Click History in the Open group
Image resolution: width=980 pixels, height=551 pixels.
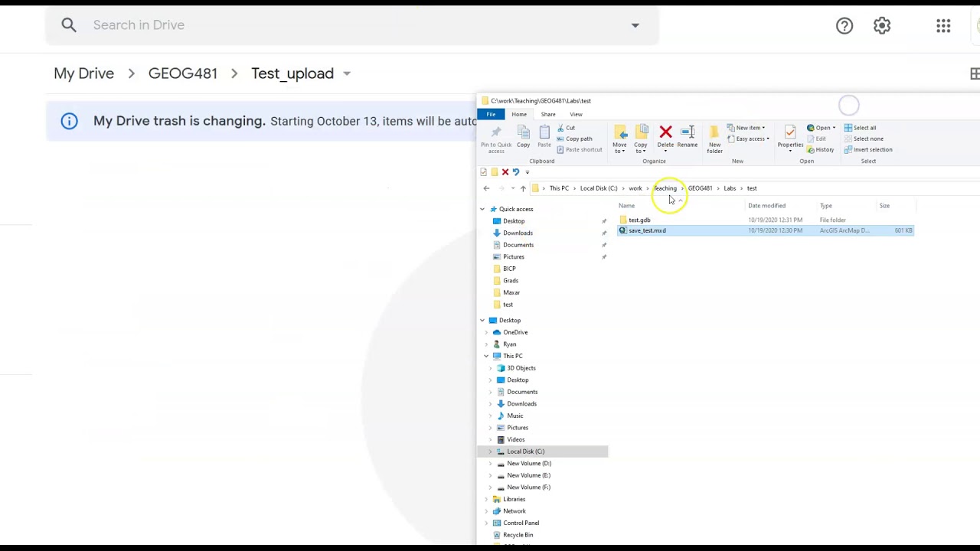821,149
